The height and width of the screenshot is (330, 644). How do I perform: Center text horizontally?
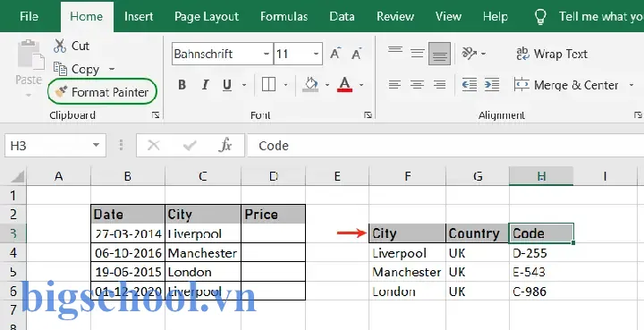[x=417, y=85]
